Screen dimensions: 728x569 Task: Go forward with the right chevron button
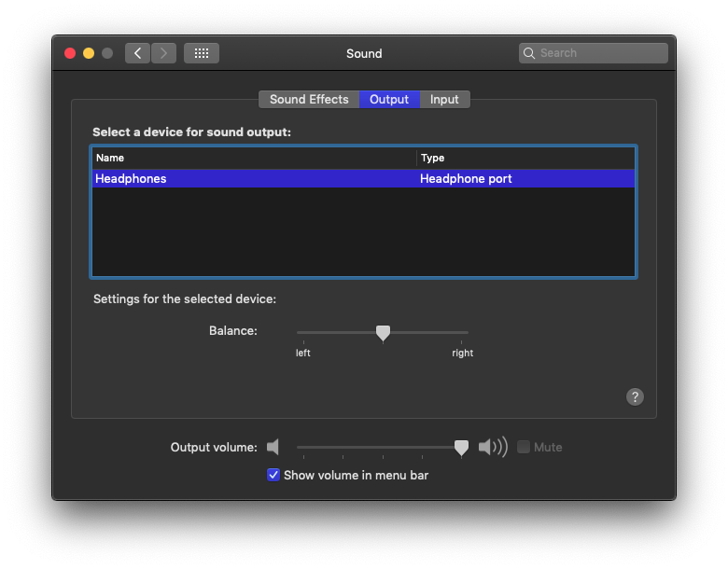click(163, 53)
